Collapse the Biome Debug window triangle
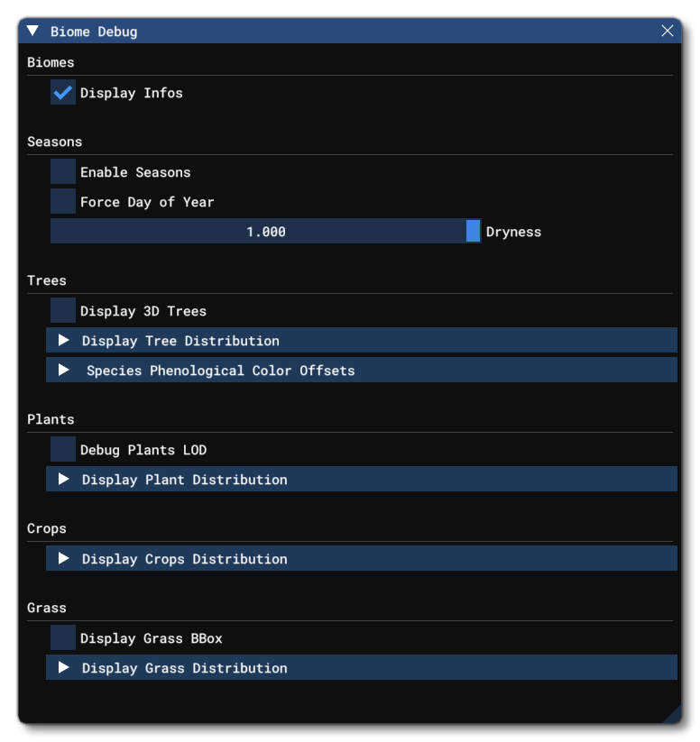 point(33,32)
